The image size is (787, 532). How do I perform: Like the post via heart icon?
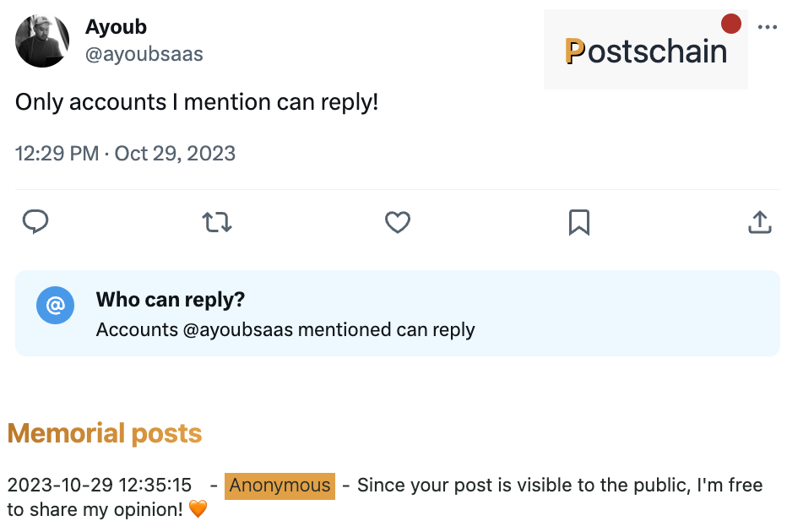click(x=397, y=222)
